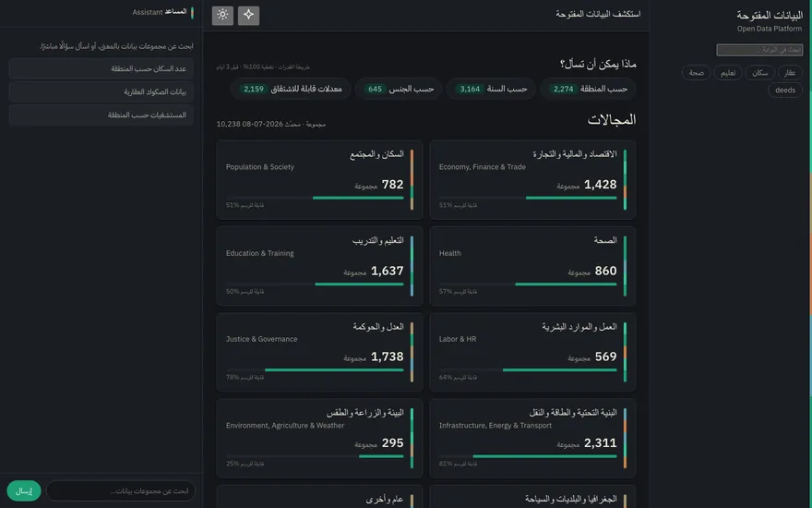
Task: Click the sparkle assistant icon button
Action: (x=248, y=15)
